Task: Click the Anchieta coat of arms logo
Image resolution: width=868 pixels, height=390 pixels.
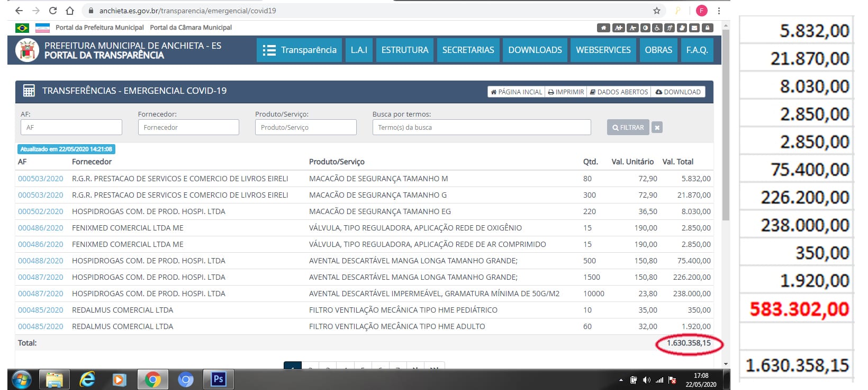Action: (x=27, y=50)
